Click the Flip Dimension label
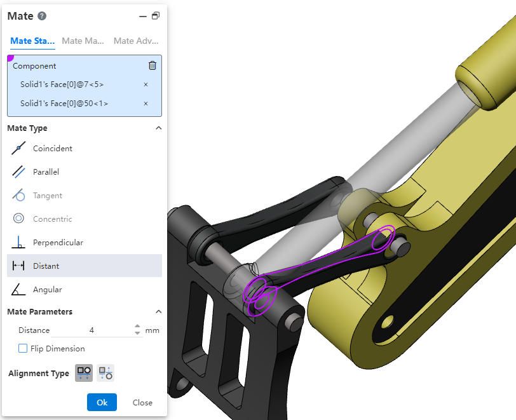 58,349
